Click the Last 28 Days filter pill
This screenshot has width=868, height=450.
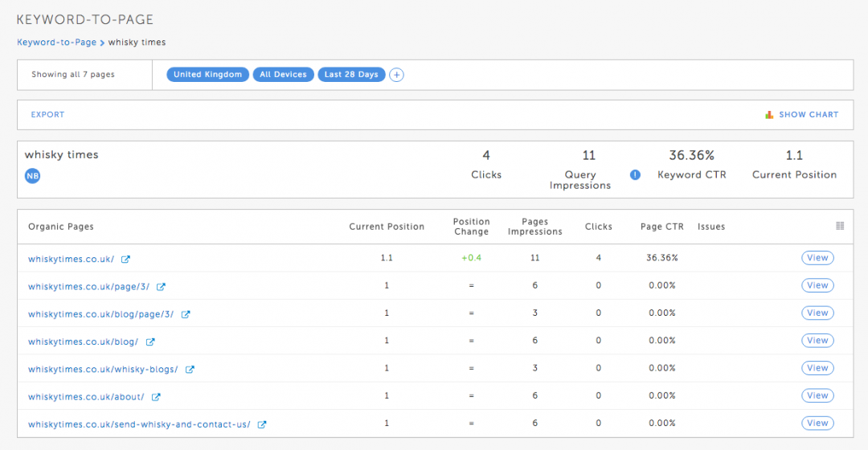point(351,75)
